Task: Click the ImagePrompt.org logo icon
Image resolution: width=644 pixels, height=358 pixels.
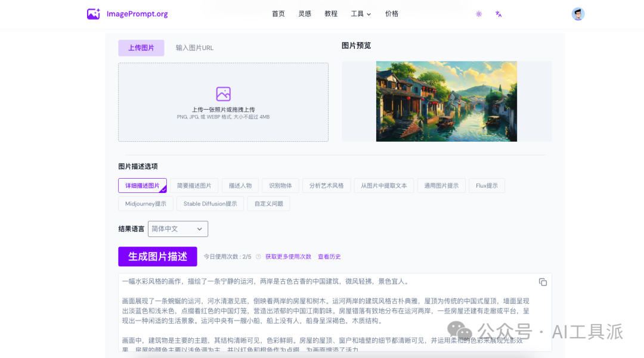Action: click(x=93, y=14)
